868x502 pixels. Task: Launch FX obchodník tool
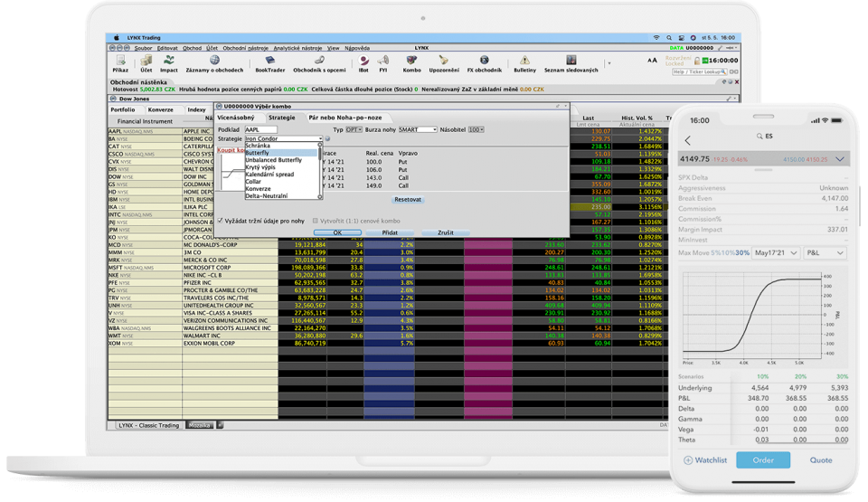484,63
